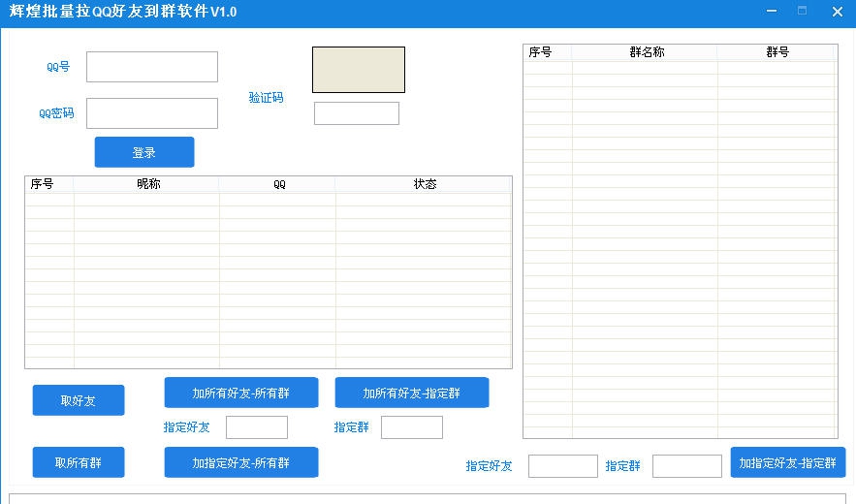Minimize the window
The width and height of the screenshot is (856, 504).
coord(772,11)
